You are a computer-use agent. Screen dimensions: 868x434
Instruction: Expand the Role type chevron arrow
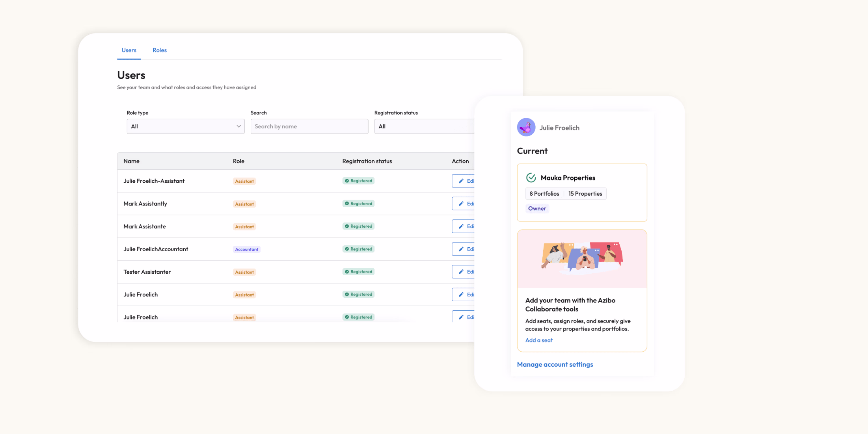[238, 126]
